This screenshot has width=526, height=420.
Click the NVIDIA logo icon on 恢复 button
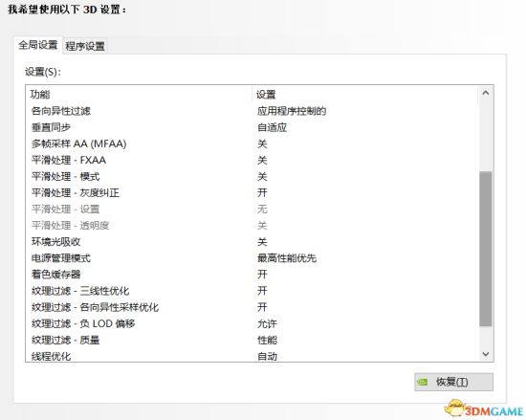423,382
